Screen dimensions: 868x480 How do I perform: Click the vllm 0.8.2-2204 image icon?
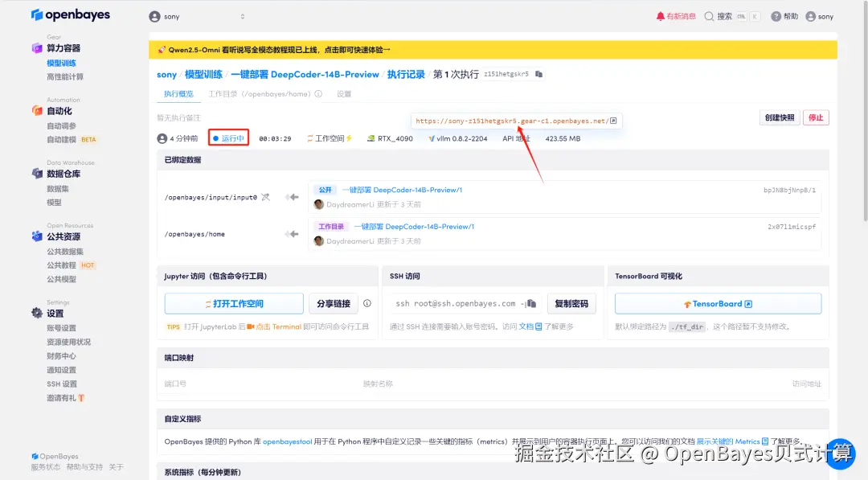pos(432,138)
